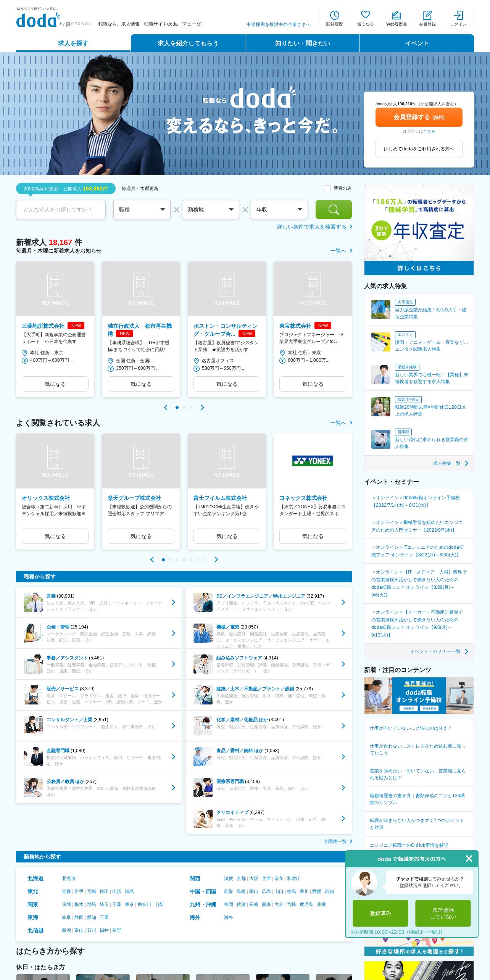Open the 営業 category arrow

coord(174,602)
